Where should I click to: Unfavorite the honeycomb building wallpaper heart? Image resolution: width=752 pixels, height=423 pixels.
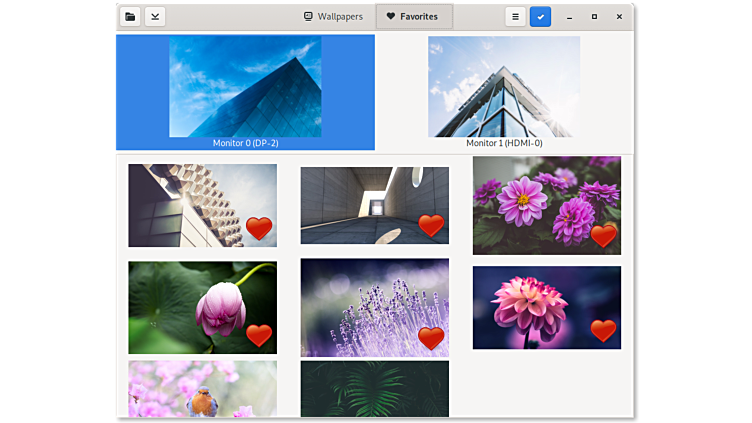point(259,229)
